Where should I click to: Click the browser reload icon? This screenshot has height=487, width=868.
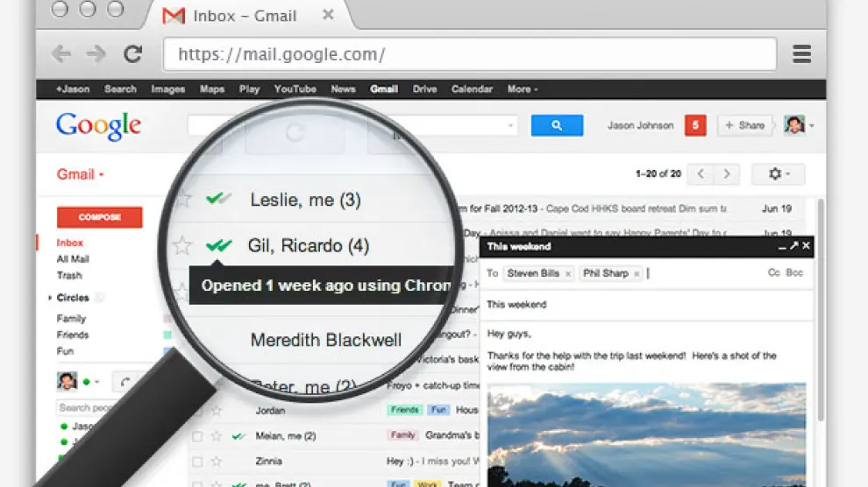pyautogui.click(x=132, y=54)
